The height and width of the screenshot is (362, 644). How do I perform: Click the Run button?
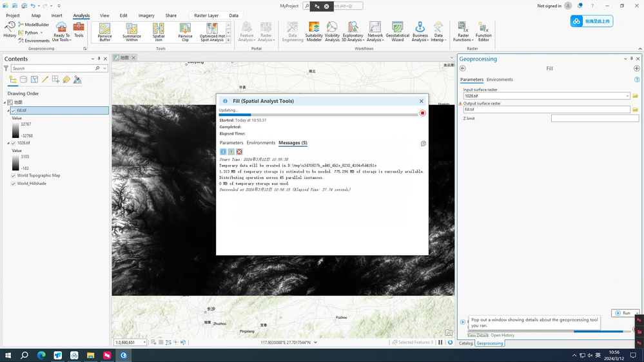click(623, 313)
